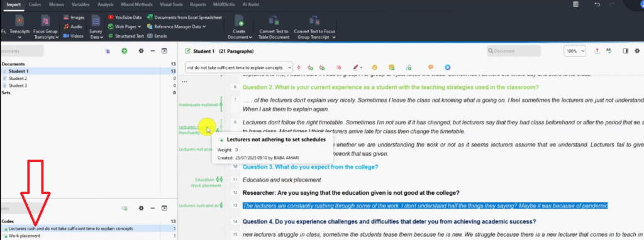644x240 pixels.
Task: Toggle the sidebar panel icon in the browser header
Action: 626,51
